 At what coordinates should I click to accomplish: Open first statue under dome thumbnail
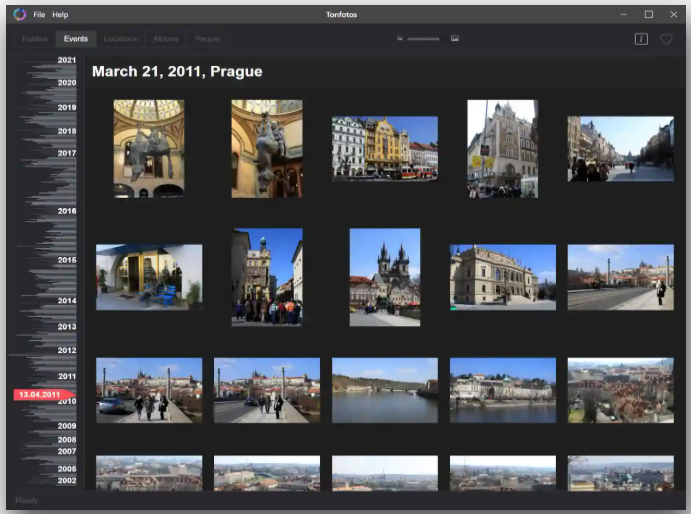[148, 148]
